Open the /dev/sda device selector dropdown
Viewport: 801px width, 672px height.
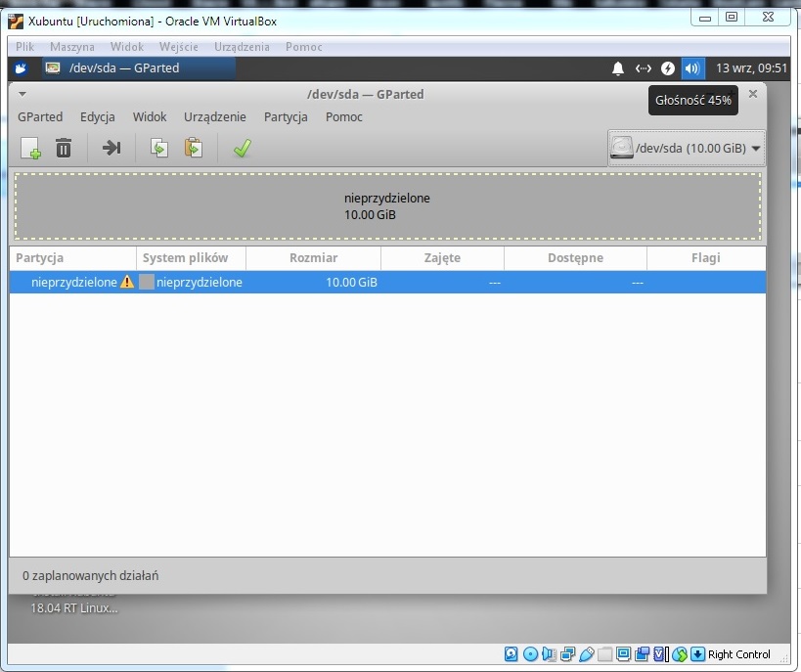point(687,149)
